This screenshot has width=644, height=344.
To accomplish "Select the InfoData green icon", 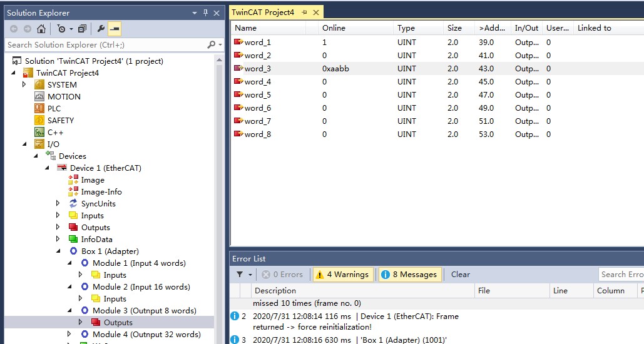I will pyautogui.click(x=73, y=240).
